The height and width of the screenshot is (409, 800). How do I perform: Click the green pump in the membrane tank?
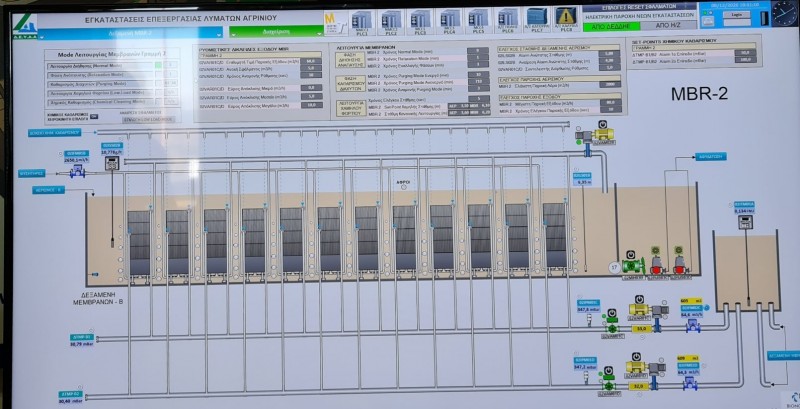632,267
